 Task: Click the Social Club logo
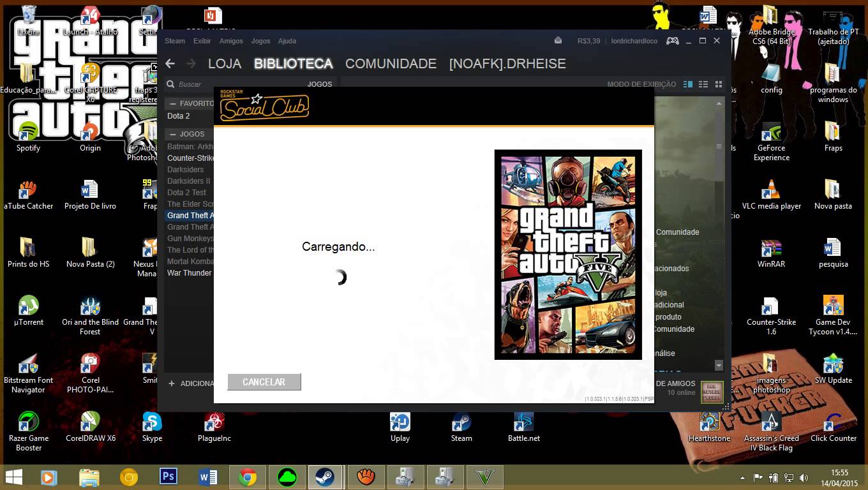264,107
